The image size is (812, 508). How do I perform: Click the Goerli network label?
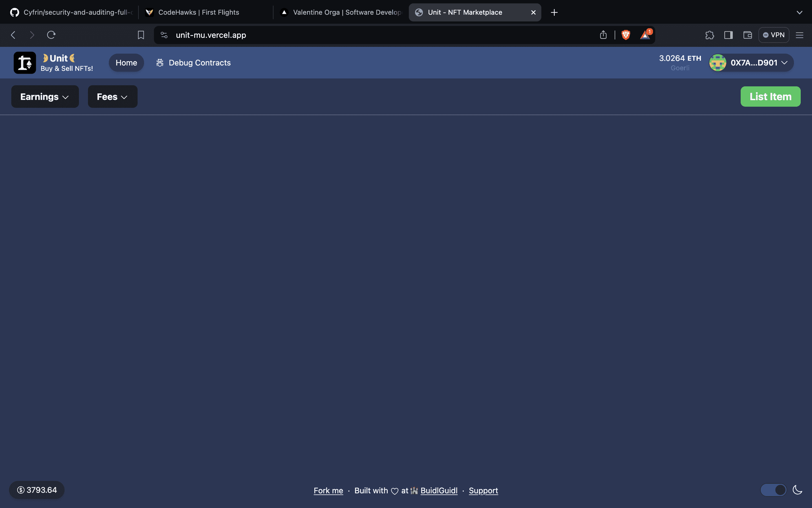point(680,68)
